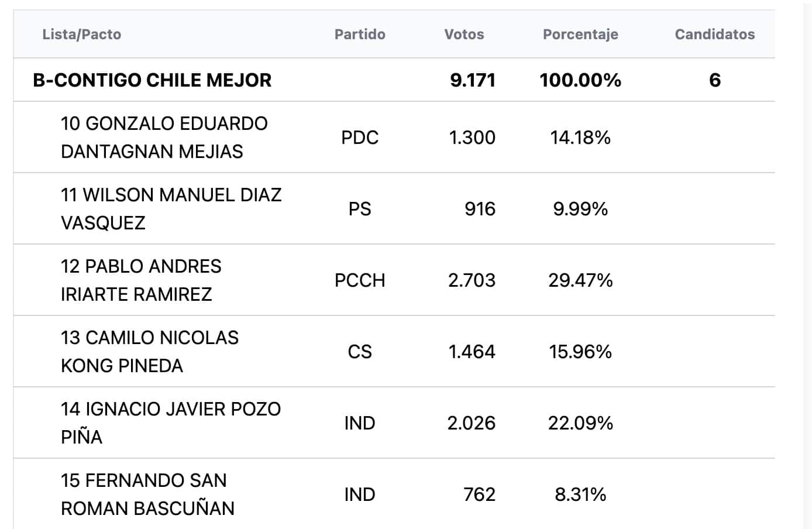Sort by the Votos column header
Screen dimensions: 812x529
coord(464,34)
